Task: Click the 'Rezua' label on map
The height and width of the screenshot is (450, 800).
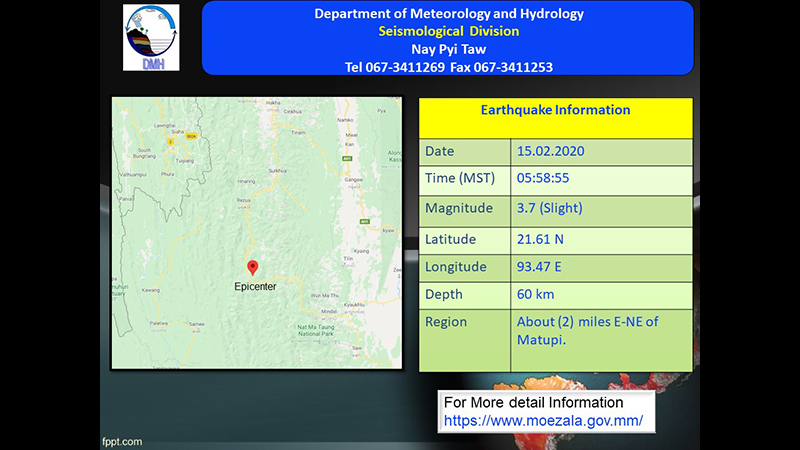Action: tap(243, 200)
